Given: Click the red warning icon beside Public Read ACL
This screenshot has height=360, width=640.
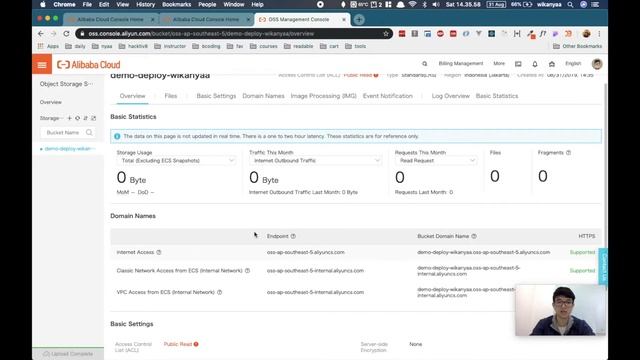Looking at the screenshot, I should coord(196,344).
